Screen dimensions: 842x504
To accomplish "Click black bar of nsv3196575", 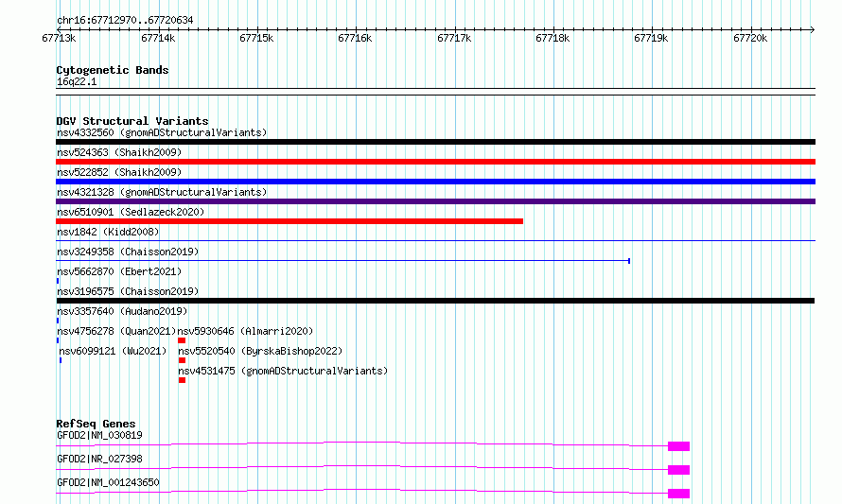I will pos(435,301).
